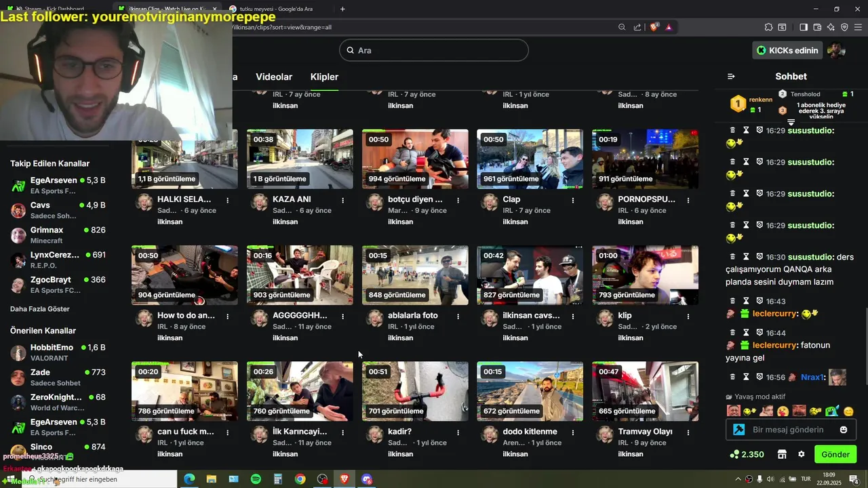Click the Brave Rewards triangle icon

(669, 27)
